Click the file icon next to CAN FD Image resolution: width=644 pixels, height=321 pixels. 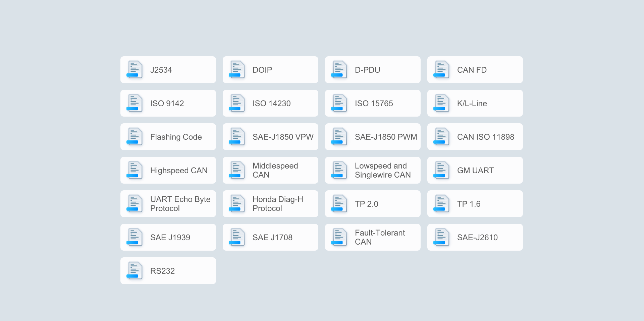[x=441, y=70]
